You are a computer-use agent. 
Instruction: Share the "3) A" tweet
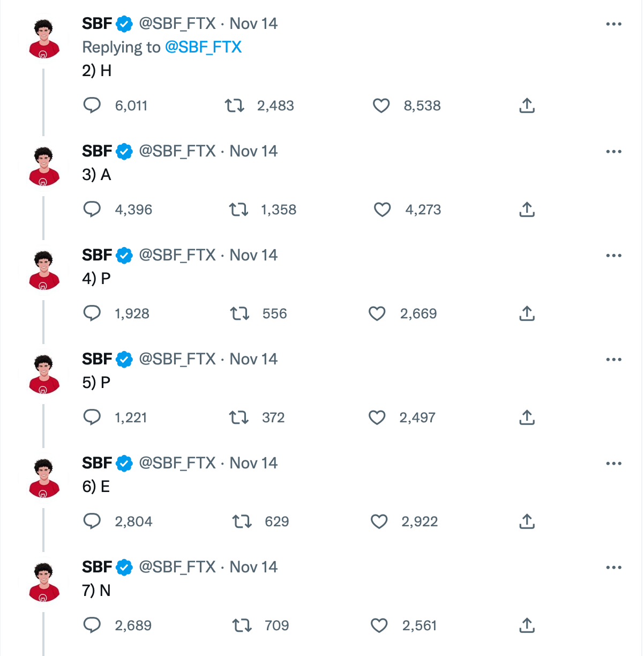point(527,210)
